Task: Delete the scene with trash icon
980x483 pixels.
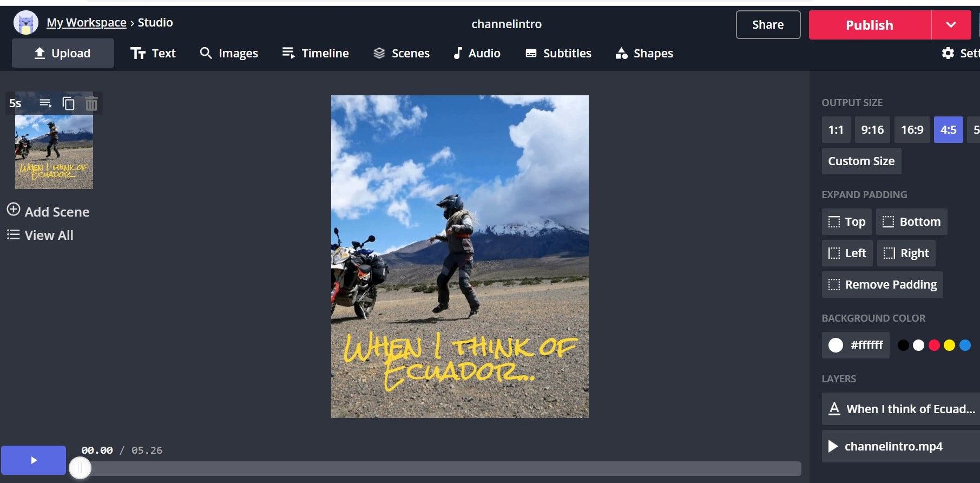Action: pyautogui.click(x=91, y=103)
